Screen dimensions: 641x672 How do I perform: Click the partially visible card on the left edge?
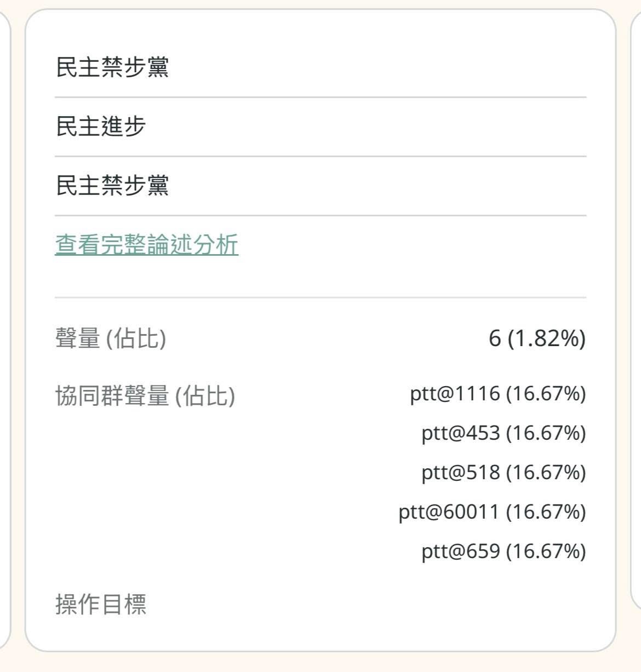[4, 329]
